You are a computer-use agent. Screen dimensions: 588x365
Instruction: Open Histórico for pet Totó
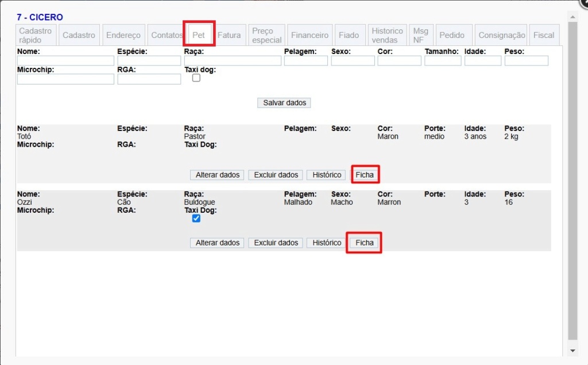click(x=327, y=175)
